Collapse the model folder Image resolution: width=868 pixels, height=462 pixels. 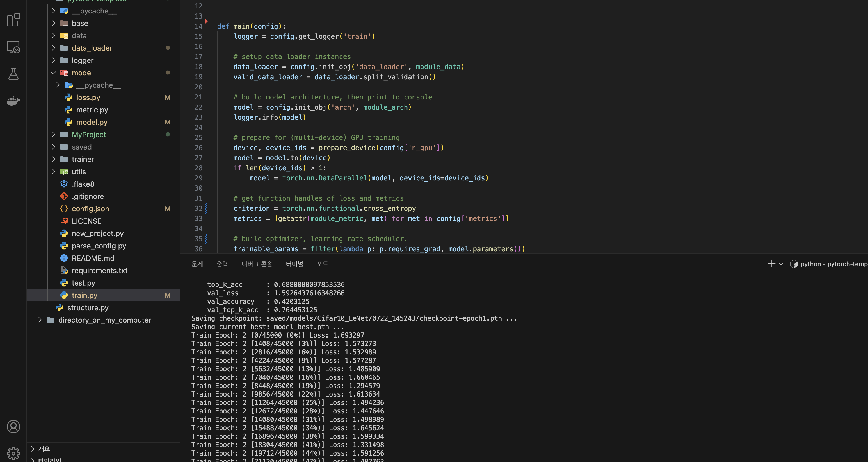[82, 73]
